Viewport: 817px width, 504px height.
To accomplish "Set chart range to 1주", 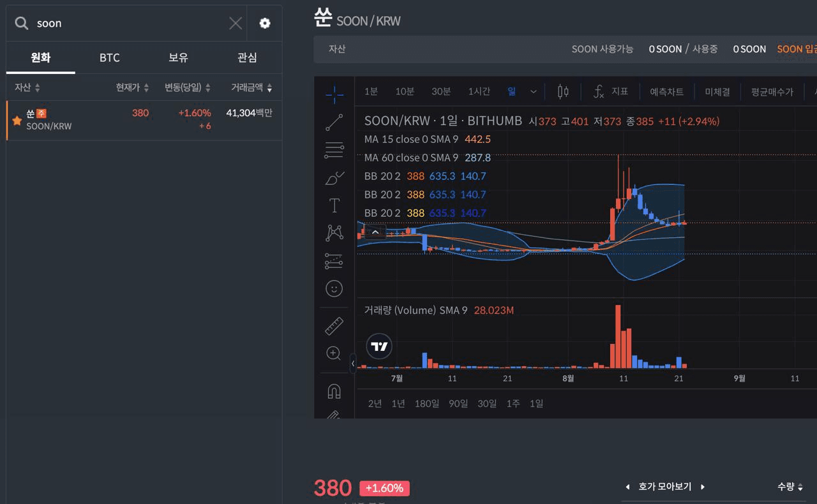I will click(x=513, y=403).
